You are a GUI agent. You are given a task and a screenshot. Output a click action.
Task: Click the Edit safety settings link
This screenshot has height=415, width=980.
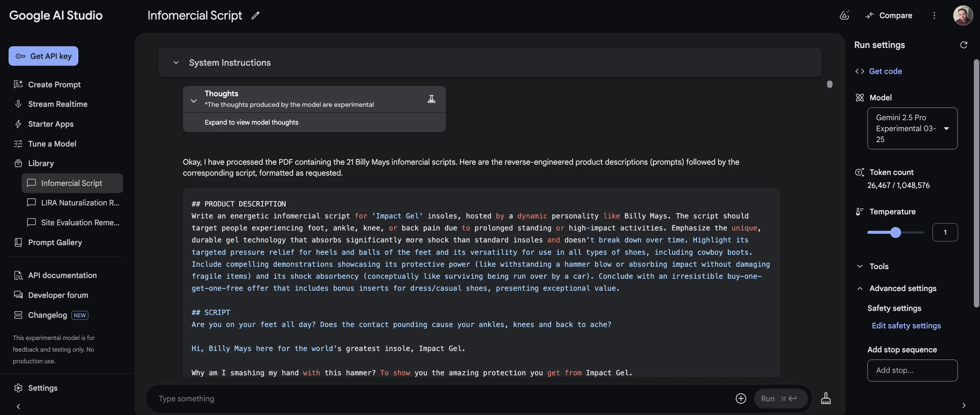pyautogui.click(x=906, y=326)
